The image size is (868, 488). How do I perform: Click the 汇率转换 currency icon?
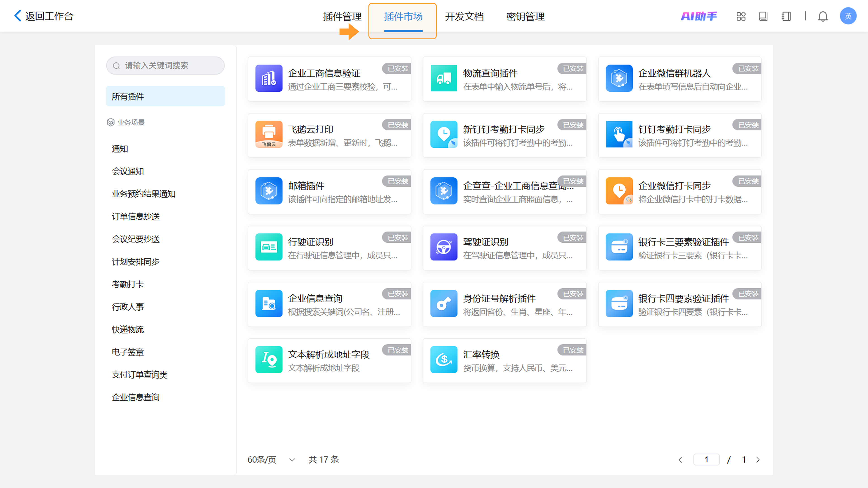click(443, 359)
